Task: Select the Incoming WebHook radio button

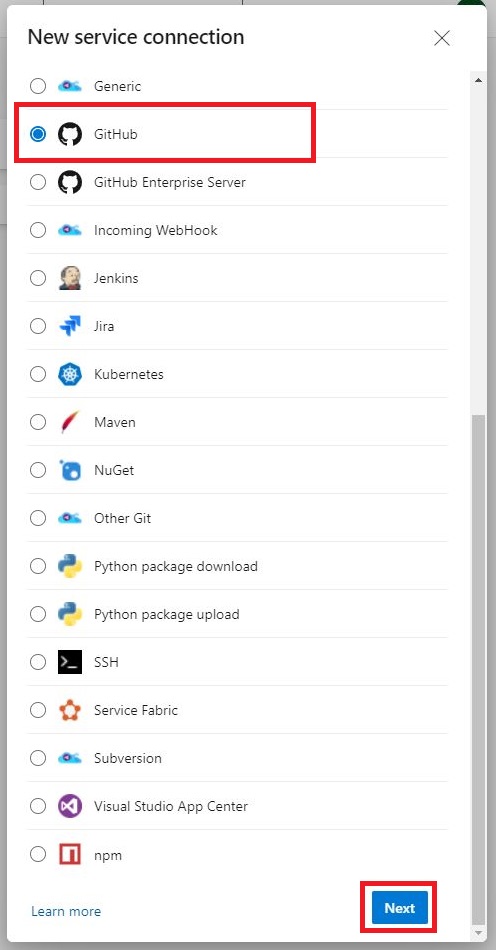Action: pos(38,230)
